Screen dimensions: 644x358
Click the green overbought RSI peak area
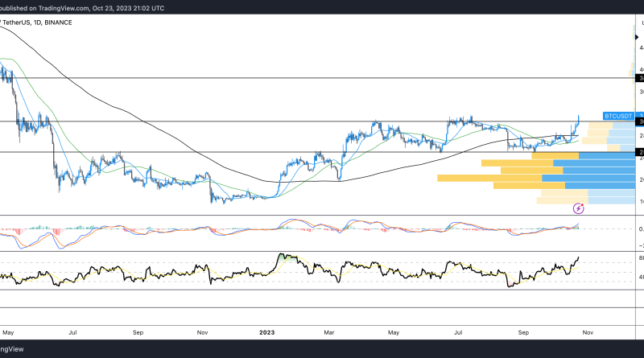click(x=287, y=259)
